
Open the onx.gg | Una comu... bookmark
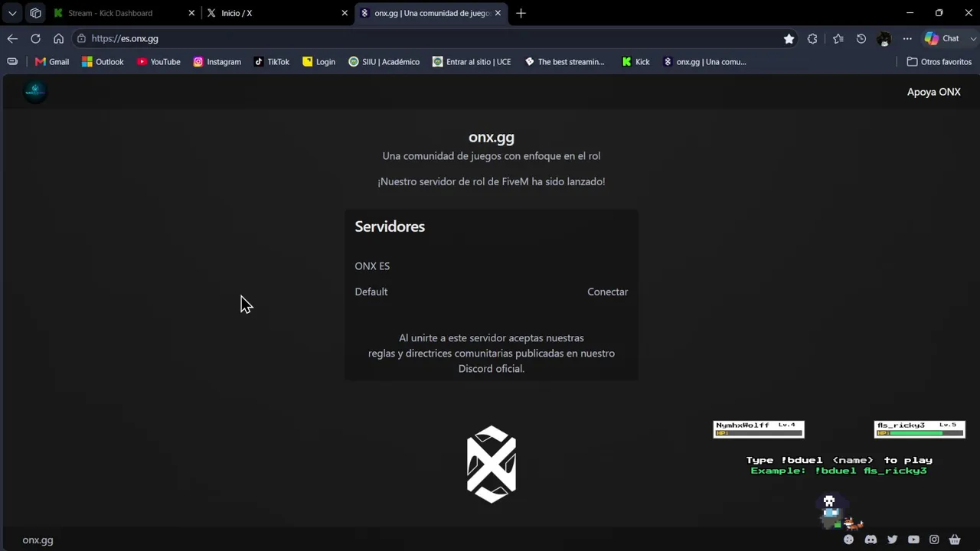[x=704, y=62]
